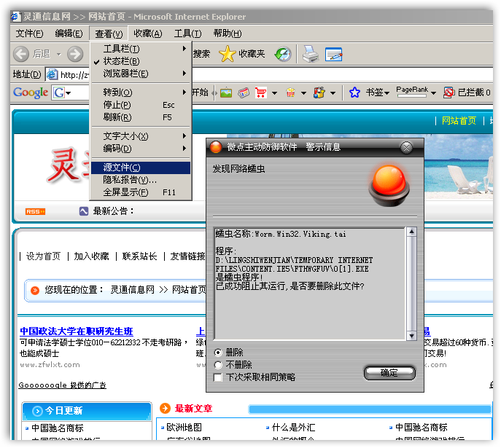The height and width of the screenshot is (448, 501).
Task: Click the blue bookmark star icon
Action: 354,93
